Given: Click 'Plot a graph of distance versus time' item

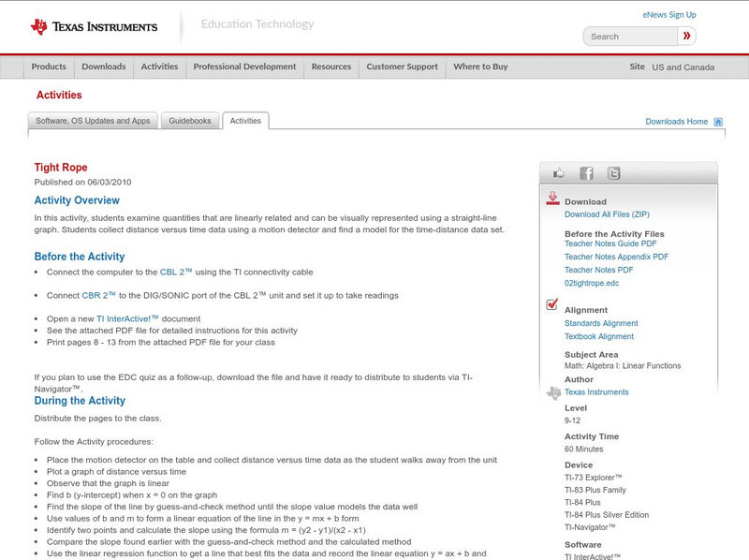Looking at the screenshot, I should [116, 472].
